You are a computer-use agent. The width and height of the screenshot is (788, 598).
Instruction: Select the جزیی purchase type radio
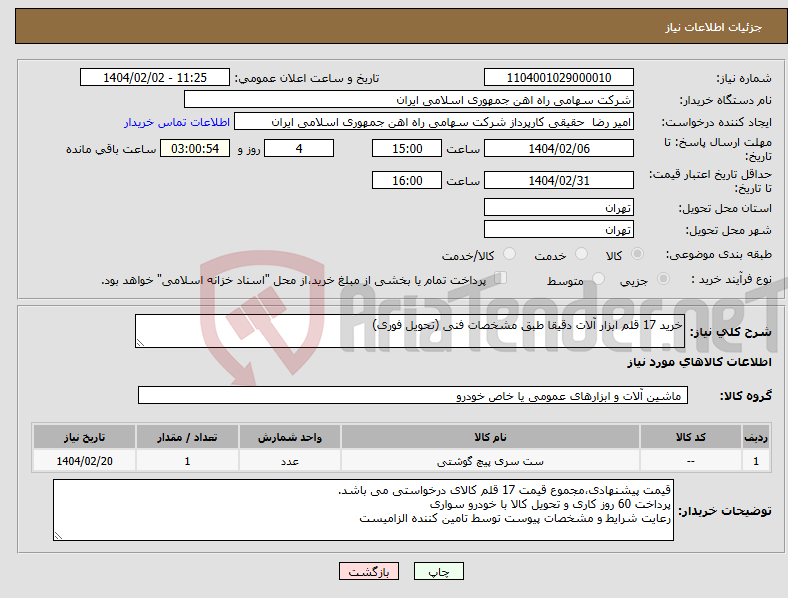coord(663,279)
